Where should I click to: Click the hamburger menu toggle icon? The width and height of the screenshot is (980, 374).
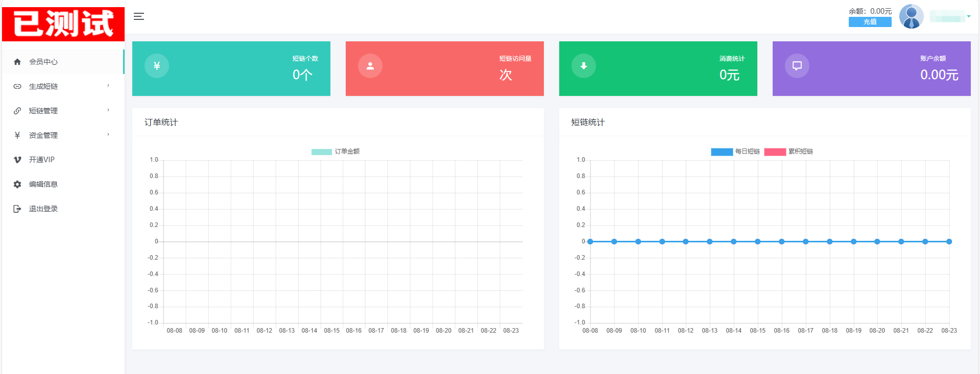(139, 16)
